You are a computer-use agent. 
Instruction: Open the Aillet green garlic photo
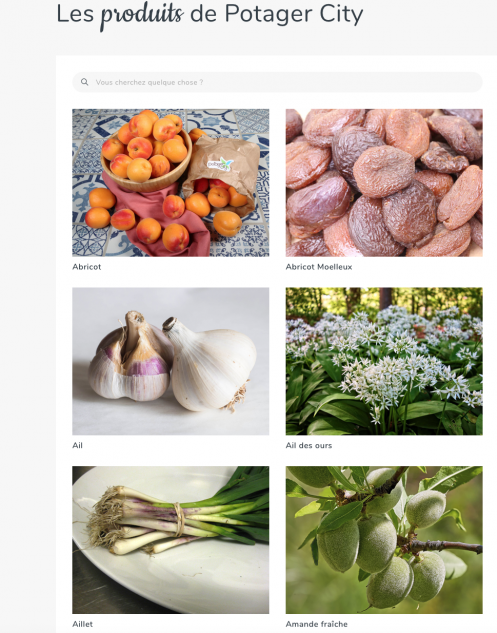(x=170, y=540)
